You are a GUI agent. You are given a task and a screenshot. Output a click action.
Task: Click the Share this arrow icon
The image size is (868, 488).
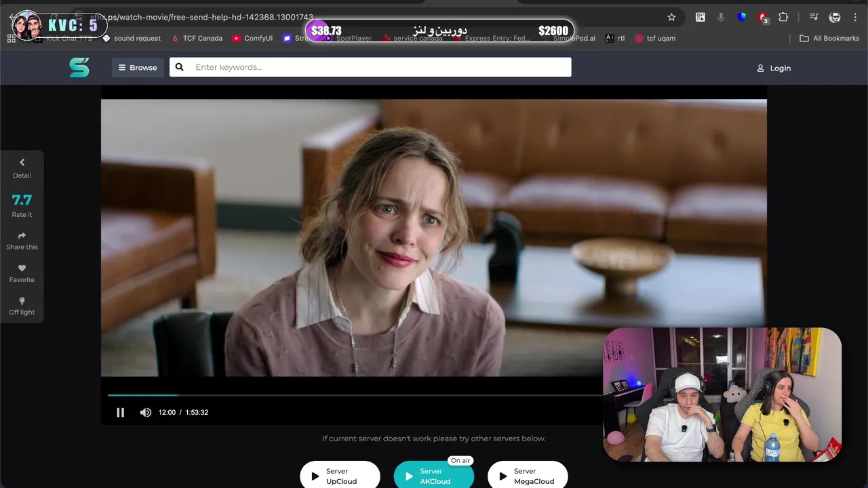pos(22,236)
